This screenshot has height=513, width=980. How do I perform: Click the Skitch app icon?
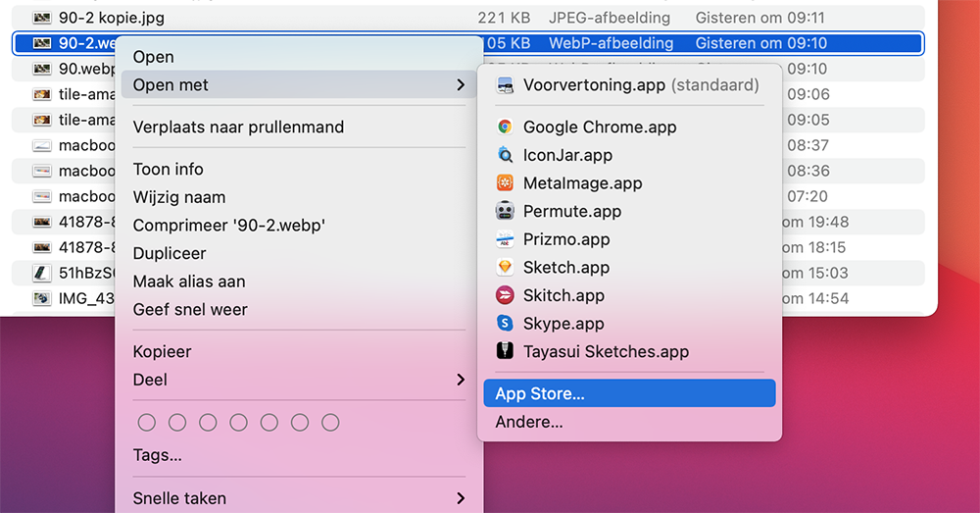(x=505, y=294)
